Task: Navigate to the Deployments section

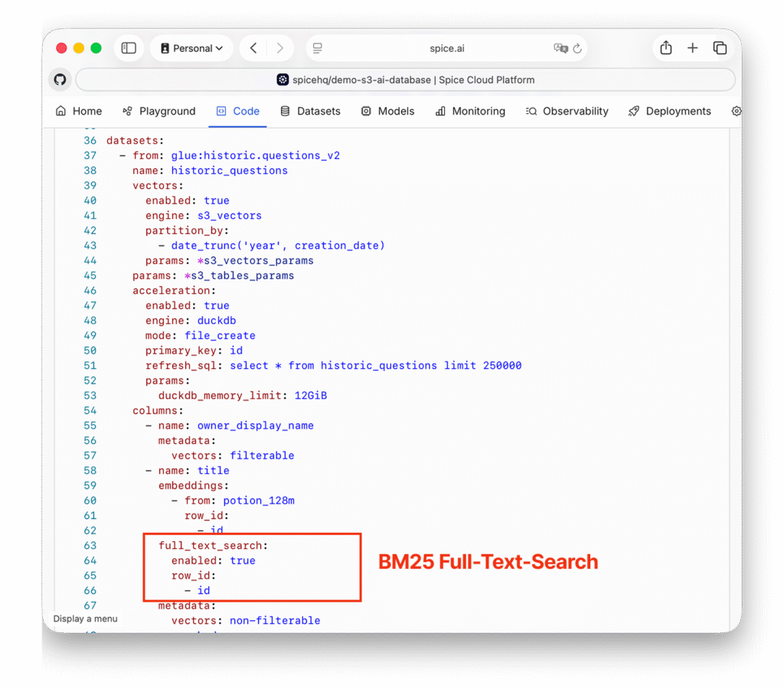Action: click(x=669, y=111)
